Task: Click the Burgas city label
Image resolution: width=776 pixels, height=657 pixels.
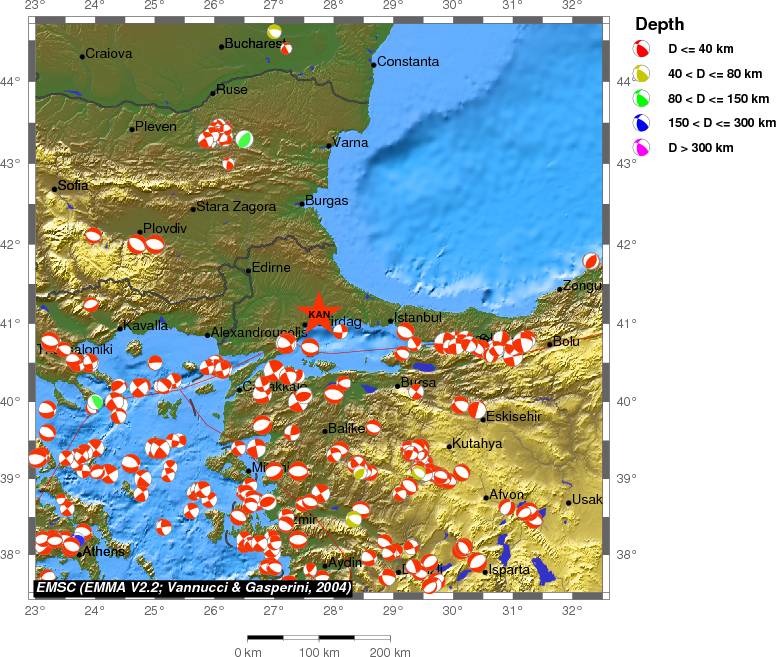Action: click(x=327, y=201)
